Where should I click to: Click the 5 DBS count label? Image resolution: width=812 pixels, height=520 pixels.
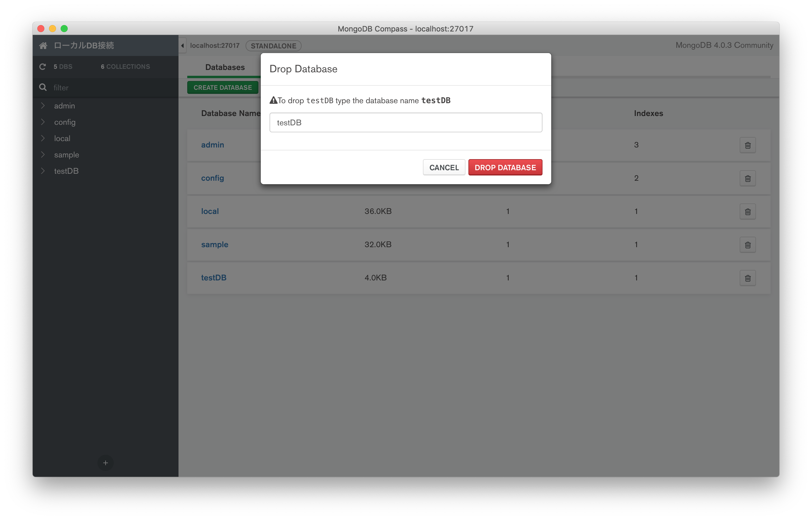(63, 66)
